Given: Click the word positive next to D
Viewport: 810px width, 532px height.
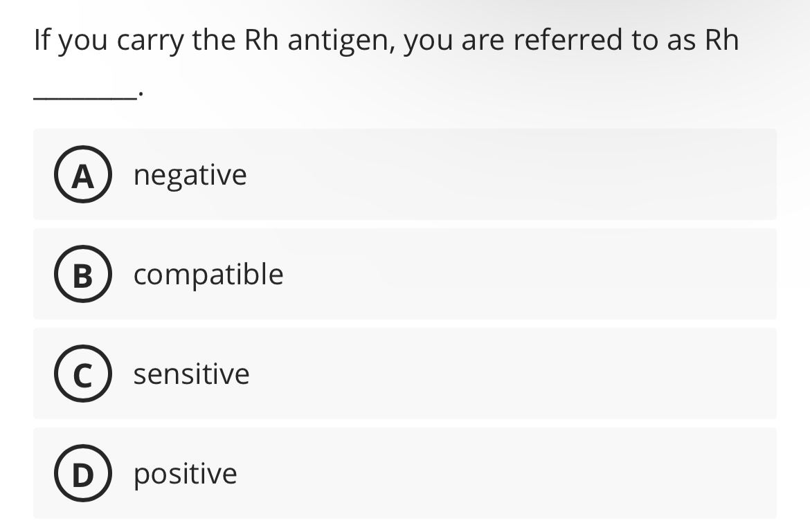Looking at the screenshot, I should [x=185, y=473].
